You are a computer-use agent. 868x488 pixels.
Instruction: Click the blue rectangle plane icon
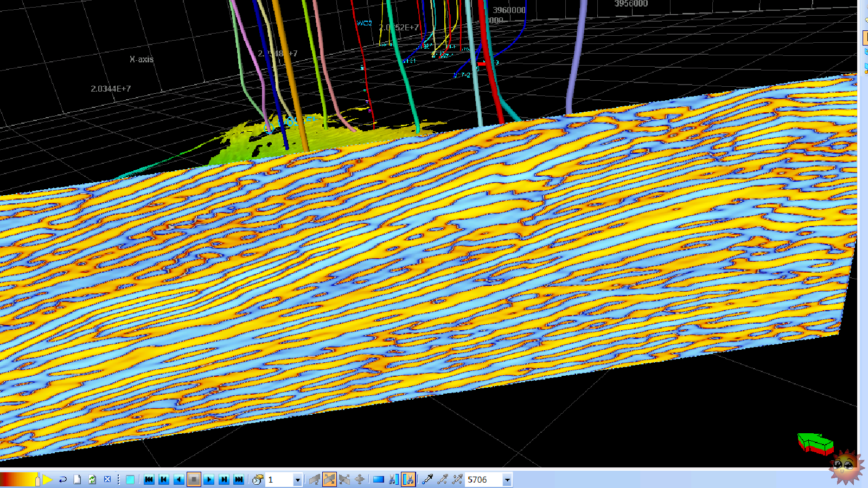click(379, 479)
